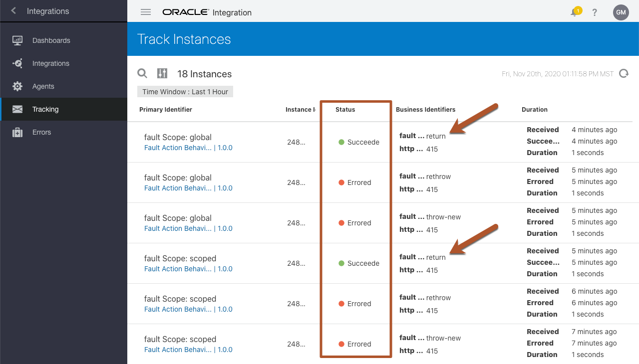
Task: Click the Dashboards monitor icon
Action: tap(17, 40)
